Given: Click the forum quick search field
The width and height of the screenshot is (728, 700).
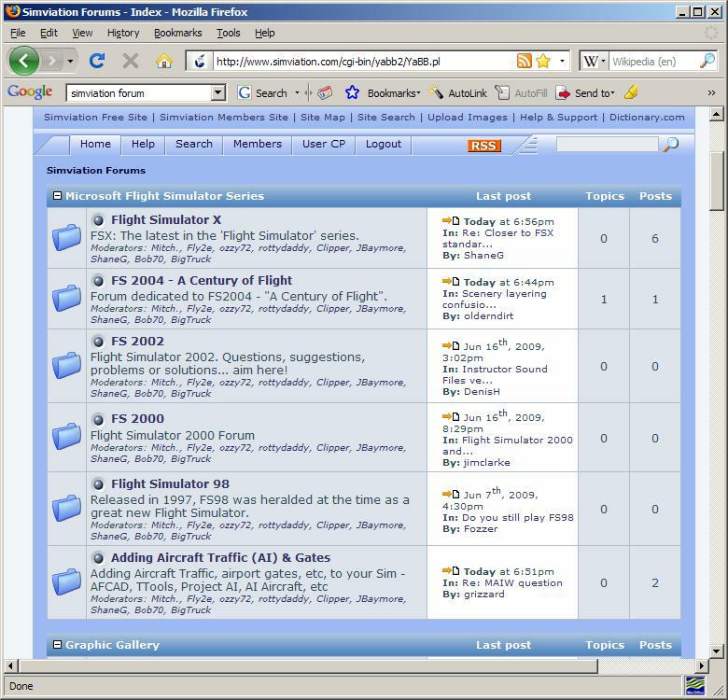Looking at the screenshot, I should click(x=608, y=145).
